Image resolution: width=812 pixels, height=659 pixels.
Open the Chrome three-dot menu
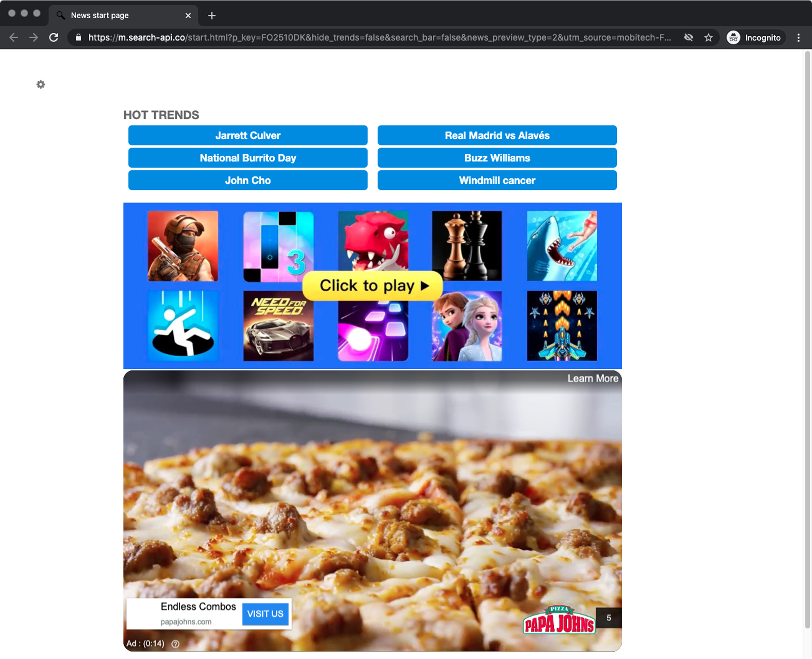pos(798,37)
